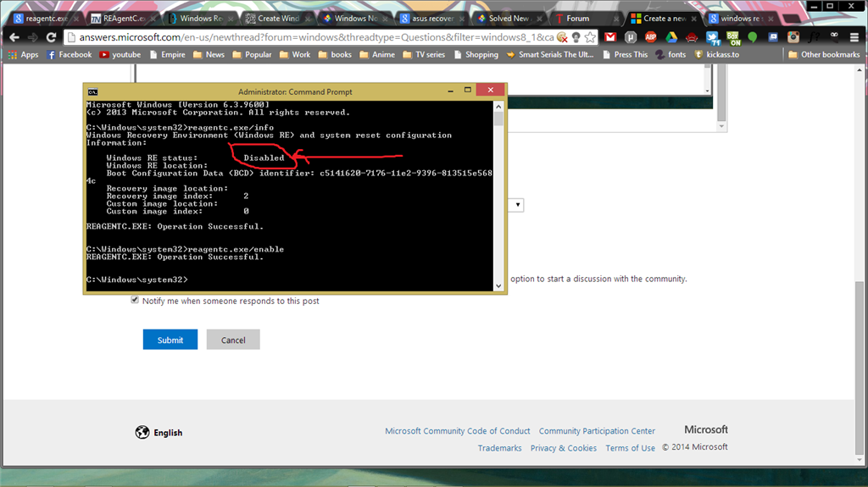
Task: Open the Other bookmarks folder
Action: pyautogui.click(x=824, y=54)
